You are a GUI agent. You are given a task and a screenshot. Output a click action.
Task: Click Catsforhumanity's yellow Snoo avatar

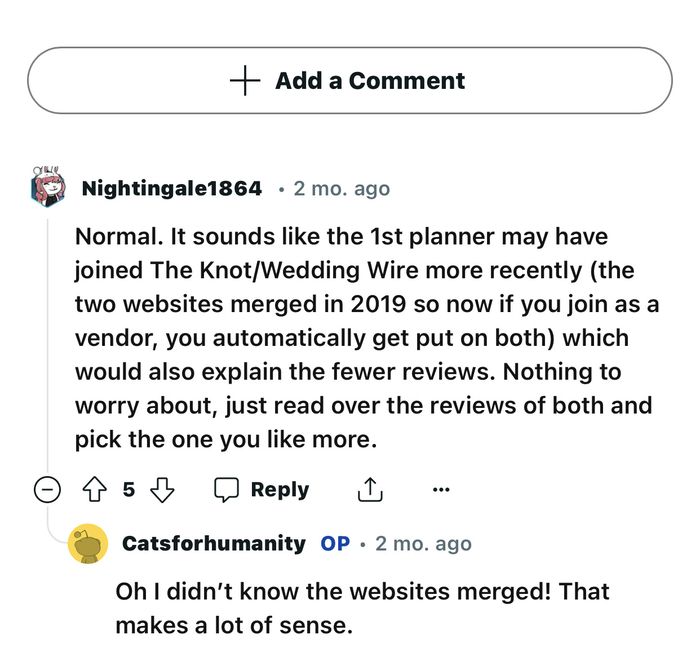point(87,544)
